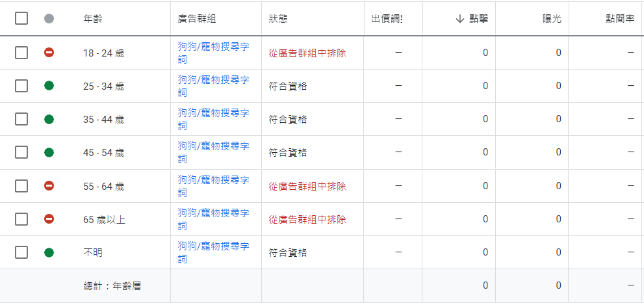
Task: Click the green status dot for 45 - 54 歲
Action: (x=49, y=153)
